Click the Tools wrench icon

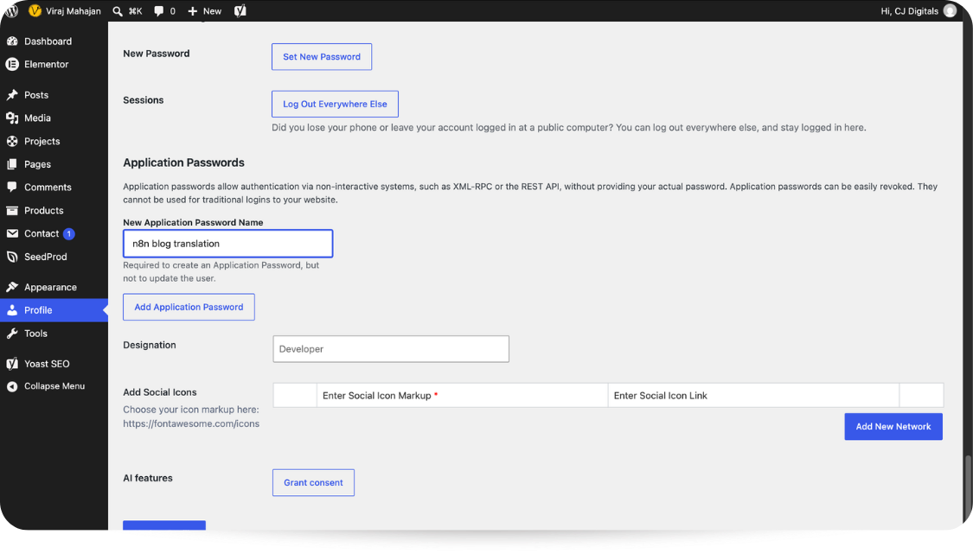(12, 334)
